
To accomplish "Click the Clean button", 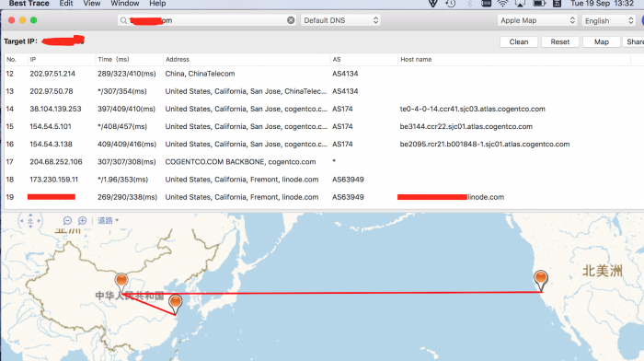I will click(x=519, y=42).
